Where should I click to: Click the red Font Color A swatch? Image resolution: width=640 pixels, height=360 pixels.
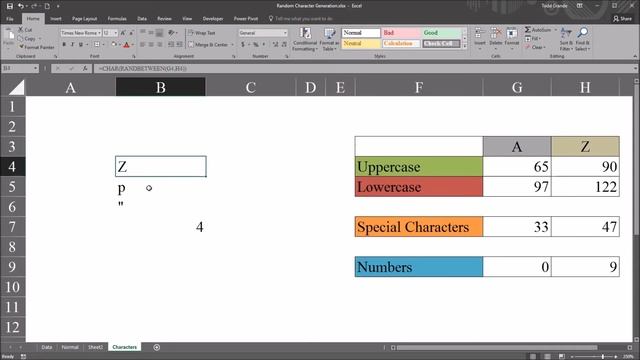tap(126, 44)
